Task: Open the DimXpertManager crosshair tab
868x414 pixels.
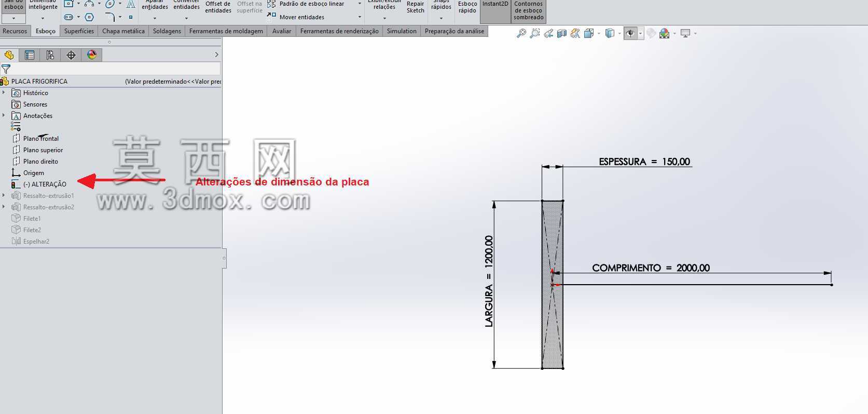Action: coord(71,55)
